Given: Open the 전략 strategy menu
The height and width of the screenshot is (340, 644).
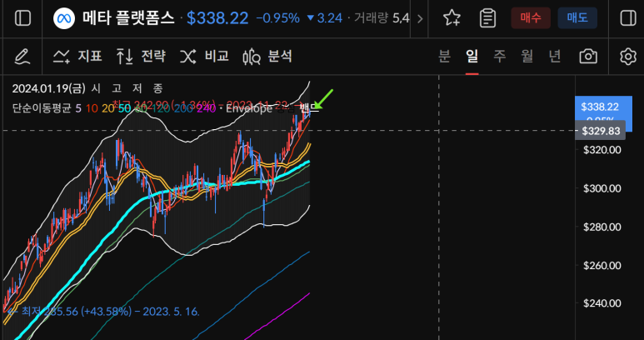Looking at the screenshot, I should (142, 57).
